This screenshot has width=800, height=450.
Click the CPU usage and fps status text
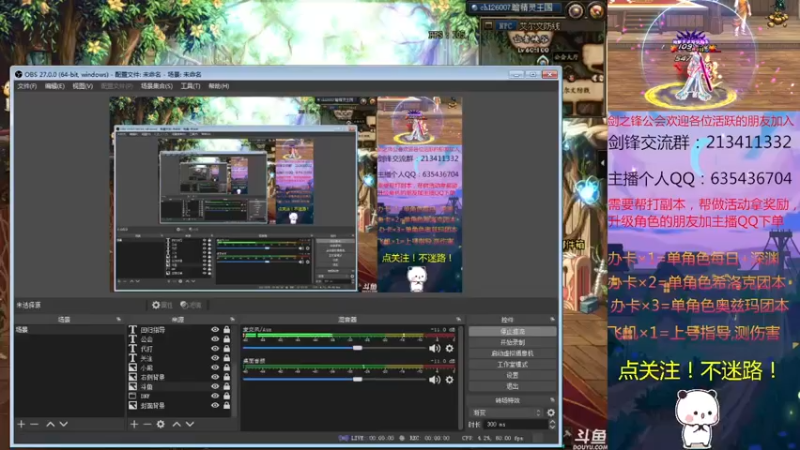pyautogui.click(x=492, y=438)
